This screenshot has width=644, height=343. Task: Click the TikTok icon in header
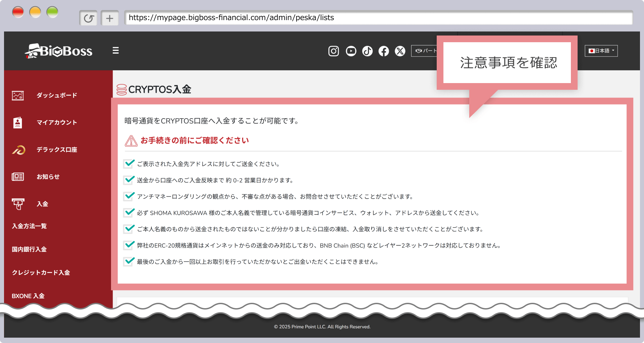(367, 51)
